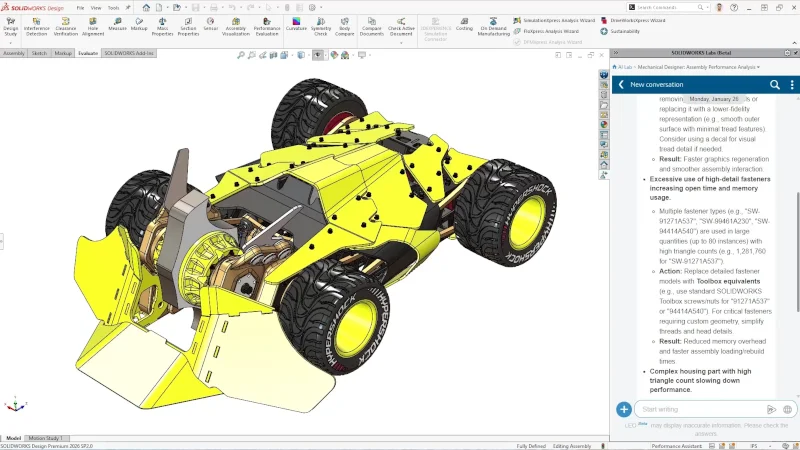Viewport: 800px width, 450px height.
Task: Start the Symmetry Check tool
Action: (x=321, y=24)
